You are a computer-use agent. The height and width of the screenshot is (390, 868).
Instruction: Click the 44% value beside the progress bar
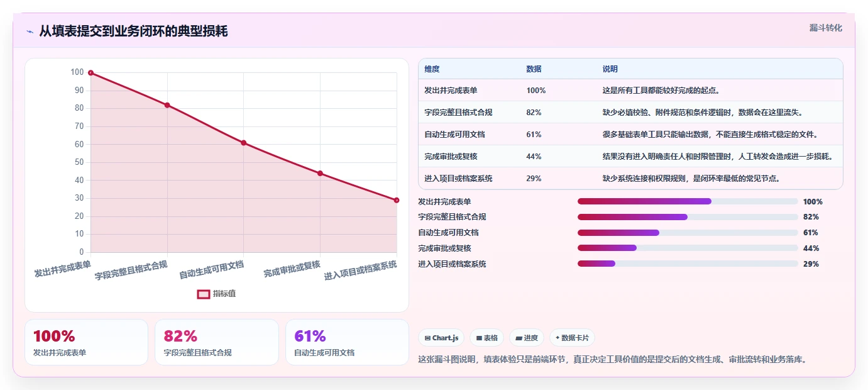point(811,248)
